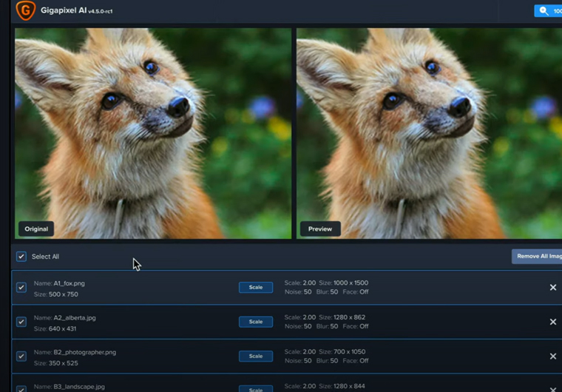Select file name A1_fox.png

point(70,283)
